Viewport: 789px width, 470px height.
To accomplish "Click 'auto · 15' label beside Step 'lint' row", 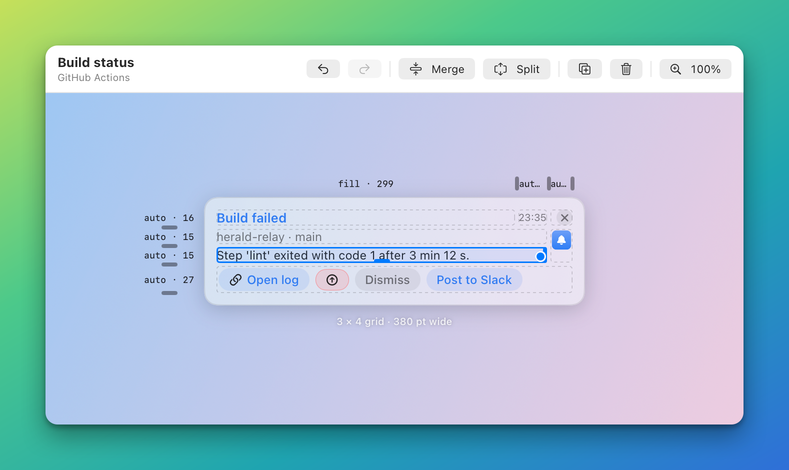I will tap(169, 255).
